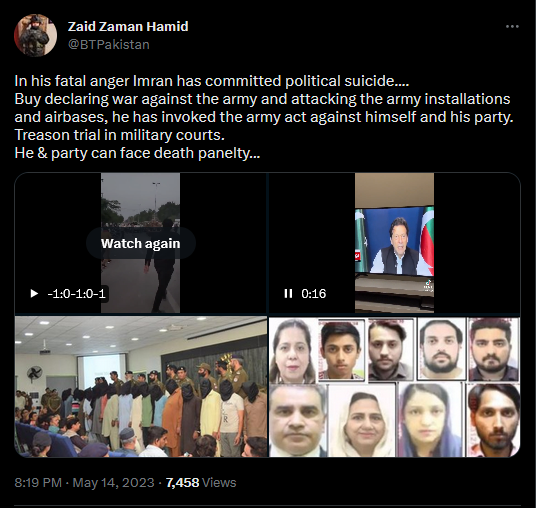Click the Watch again button
Image resolution: width=536 pixels, height=508 pixels.
tap(140, 243)
